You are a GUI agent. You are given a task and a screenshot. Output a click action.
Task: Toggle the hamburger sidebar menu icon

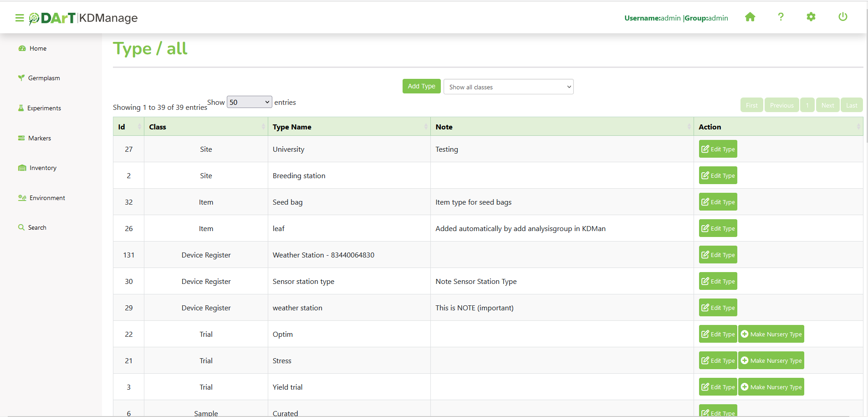click(19, 18)
